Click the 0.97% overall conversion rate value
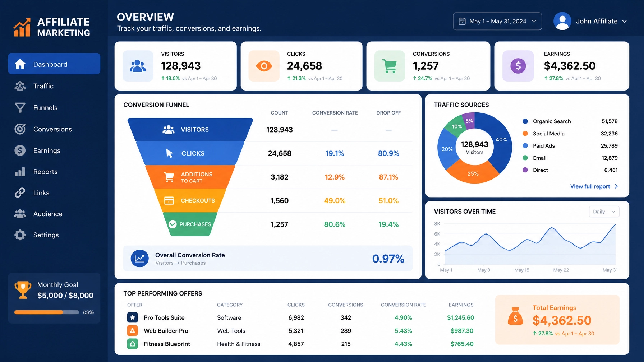The image size is (644, 362). 388,259
